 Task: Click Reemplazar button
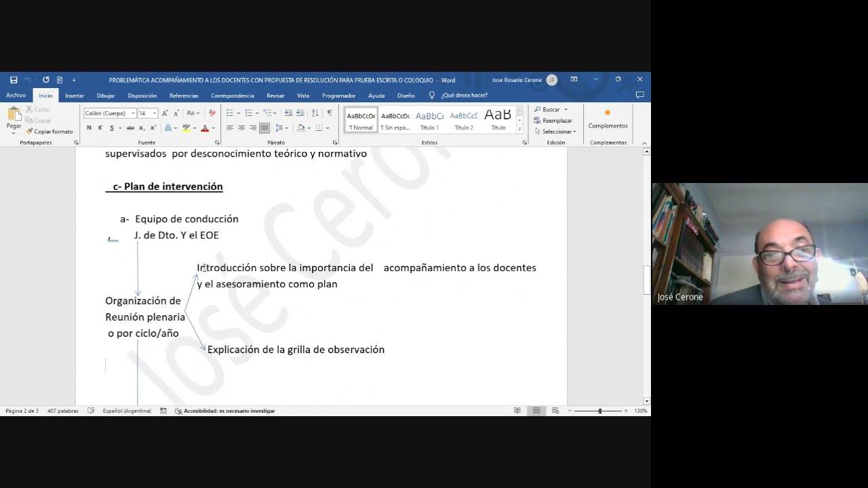553,121
